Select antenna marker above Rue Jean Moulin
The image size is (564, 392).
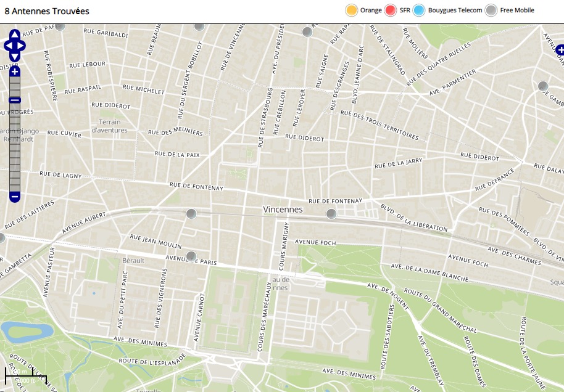[191, 214]
